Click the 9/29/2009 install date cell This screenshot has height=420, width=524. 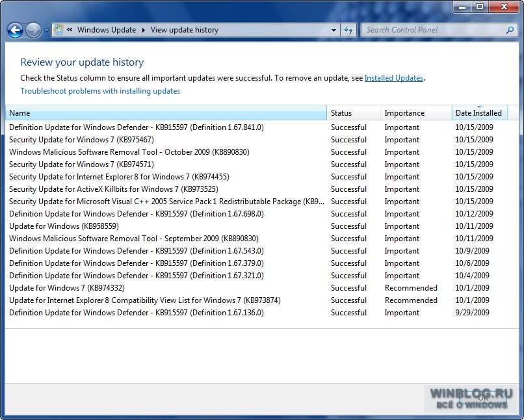[x=472, y=313]
